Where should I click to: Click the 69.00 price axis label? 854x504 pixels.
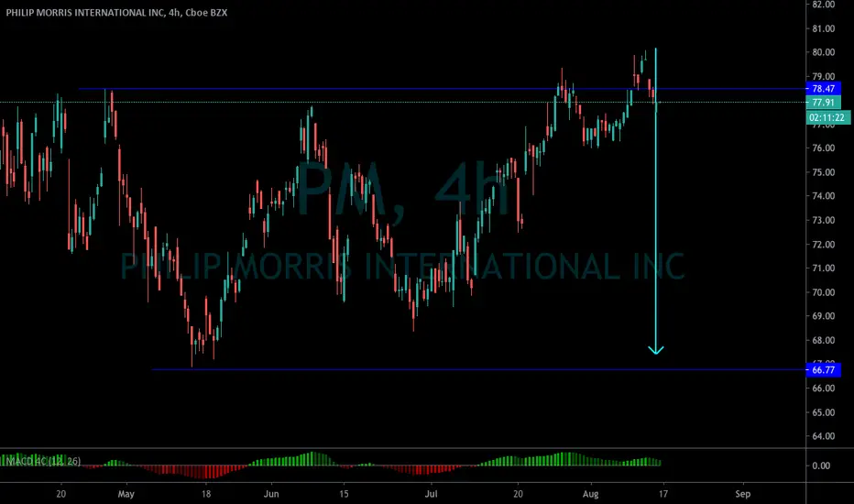(x=823, y=316)
